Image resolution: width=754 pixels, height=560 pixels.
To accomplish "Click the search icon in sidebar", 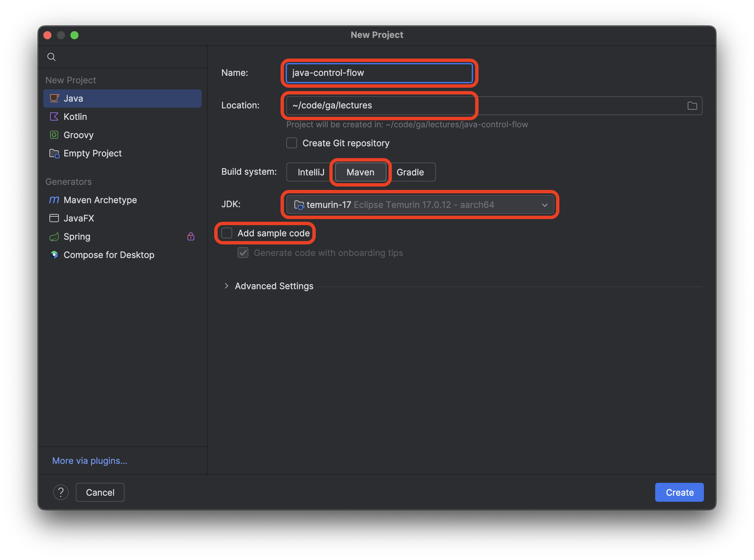I will [51, 57].
